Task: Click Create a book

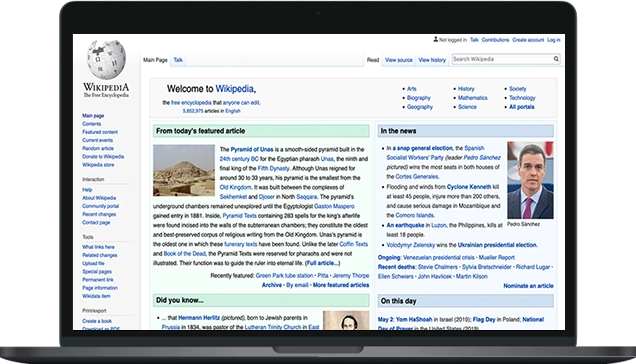Action: (x=97, y=321)
